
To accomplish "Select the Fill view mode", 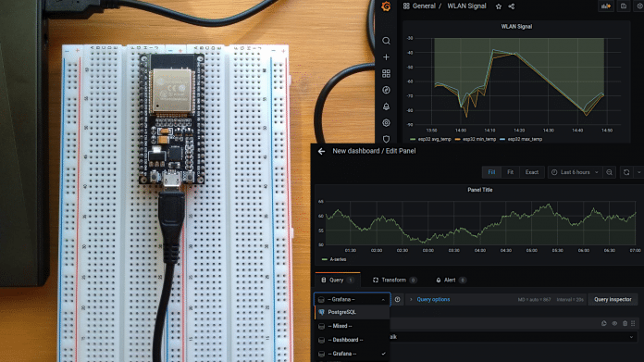I will tap(491, 172).
